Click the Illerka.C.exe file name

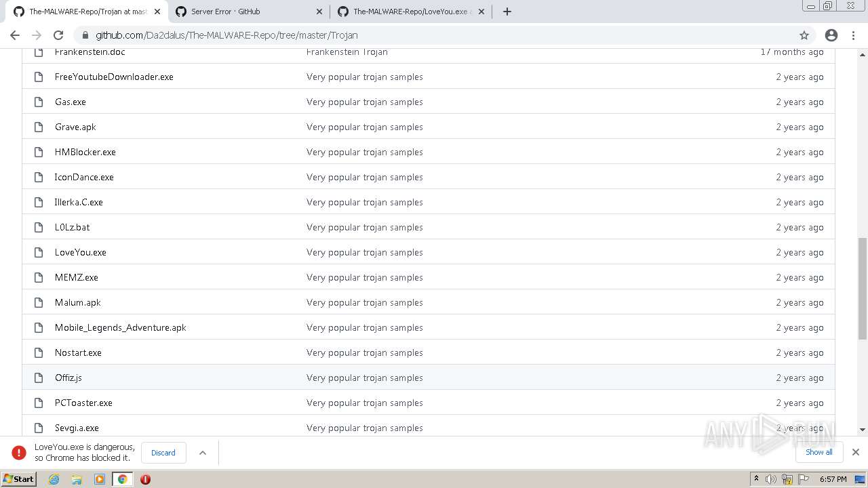(x=79, y=202)
